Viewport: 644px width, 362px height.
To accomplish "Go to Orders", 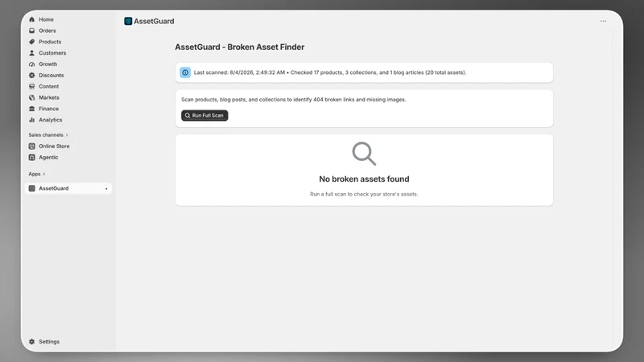I will pos(47,31).
